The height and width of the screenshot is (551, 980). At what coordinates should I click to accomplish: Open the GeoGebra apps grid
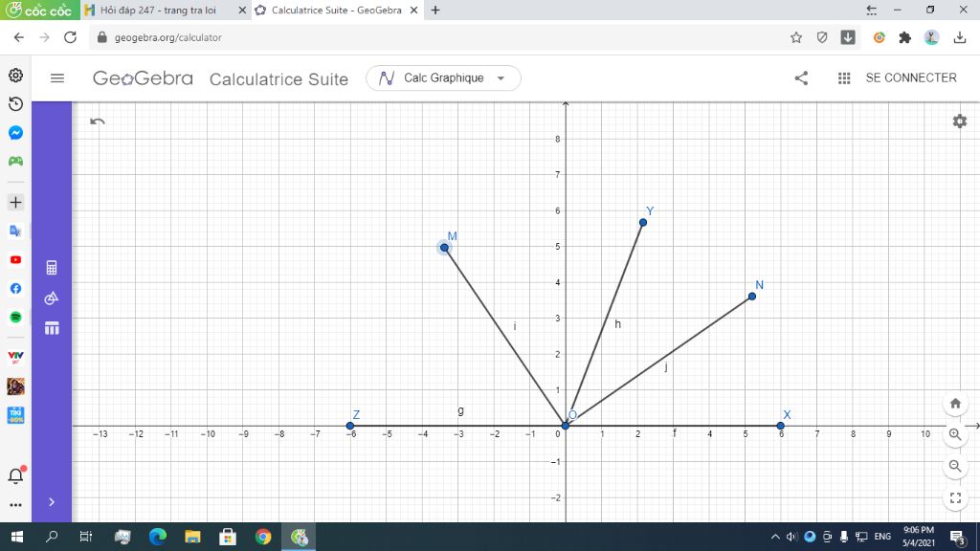coord(844,78)
